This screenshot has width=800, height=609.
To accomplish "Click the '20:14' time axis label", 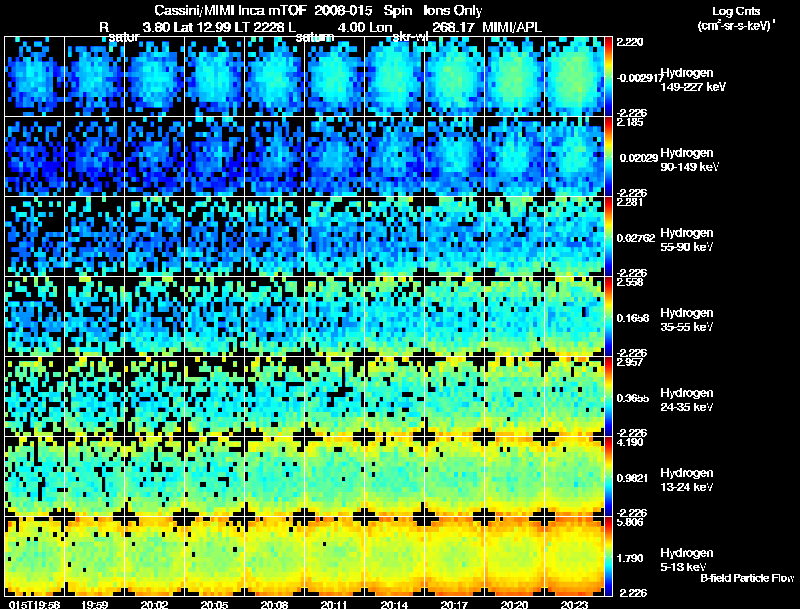I will tap(394, 604).
